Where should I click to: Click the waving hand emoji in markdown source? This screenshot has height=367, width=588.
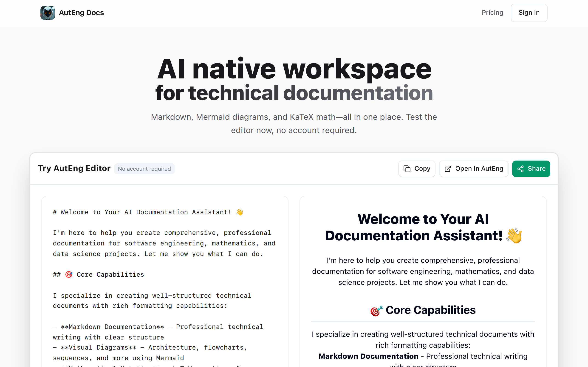[x=240, y=212]
